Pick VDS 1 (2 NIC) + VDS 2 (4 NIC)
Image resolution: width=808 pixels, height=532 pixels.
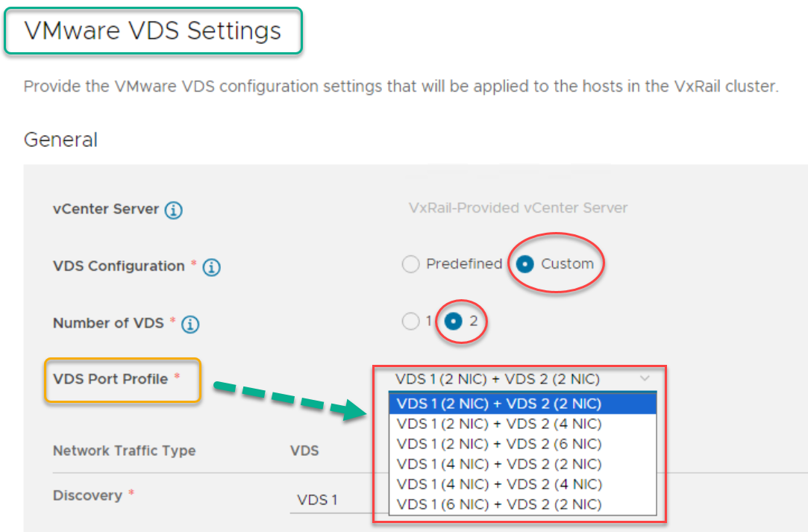coord(499,424)
